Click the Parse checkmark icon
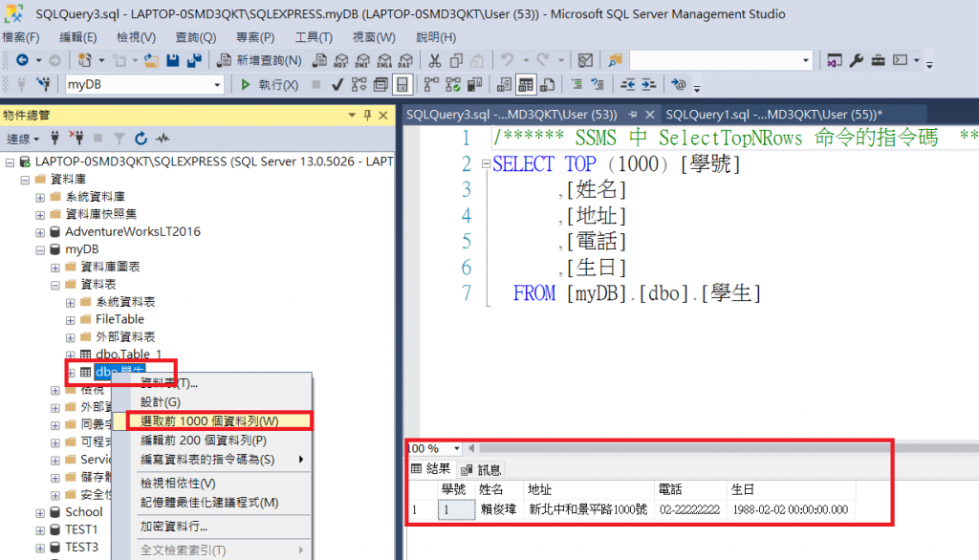 337,84
